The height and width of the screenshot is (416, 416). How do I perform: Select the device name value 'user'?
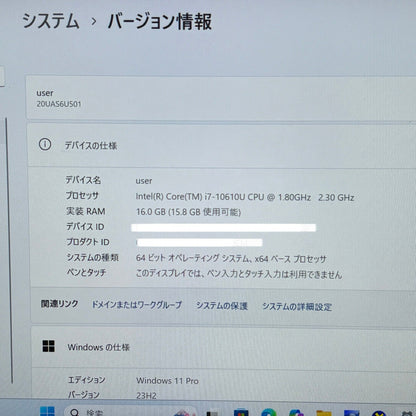pyautogui.click(x=144, y=181)
